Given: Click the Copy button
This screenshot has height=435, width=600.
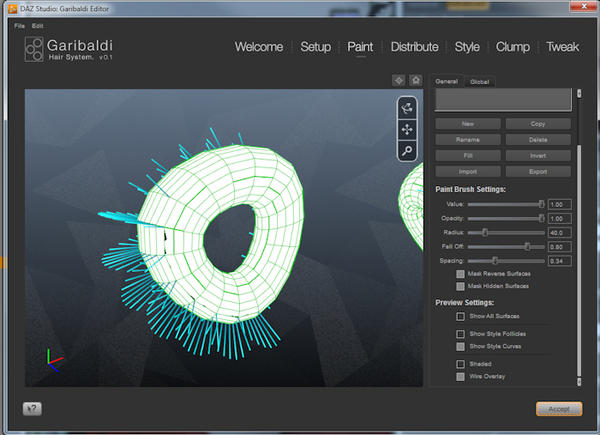Looking at the screenshot, I should [x=538, y=124].
